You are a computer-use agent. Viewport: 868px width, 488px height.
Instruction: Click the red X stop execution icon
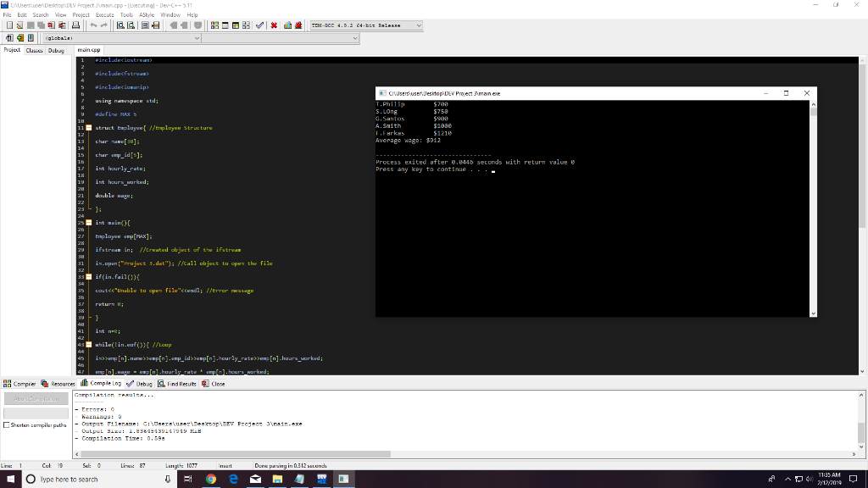[274, 26]
